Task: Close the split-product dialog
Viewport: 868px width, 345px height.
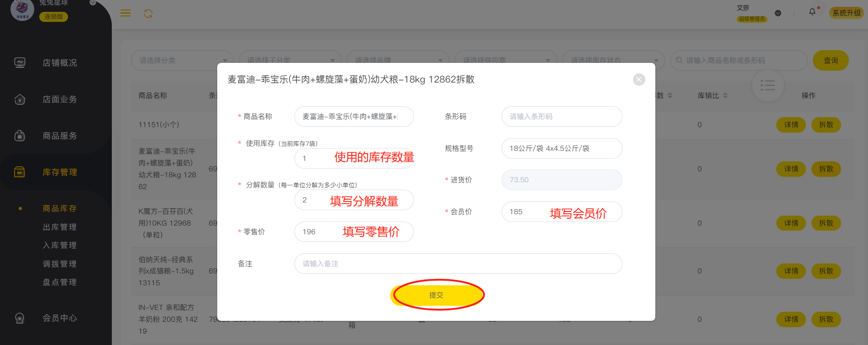Action: tap(639, 80)
